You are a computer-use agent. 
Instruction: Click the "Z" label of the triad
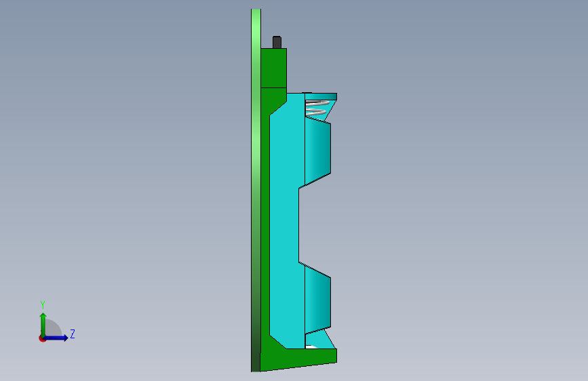point(73,334)
